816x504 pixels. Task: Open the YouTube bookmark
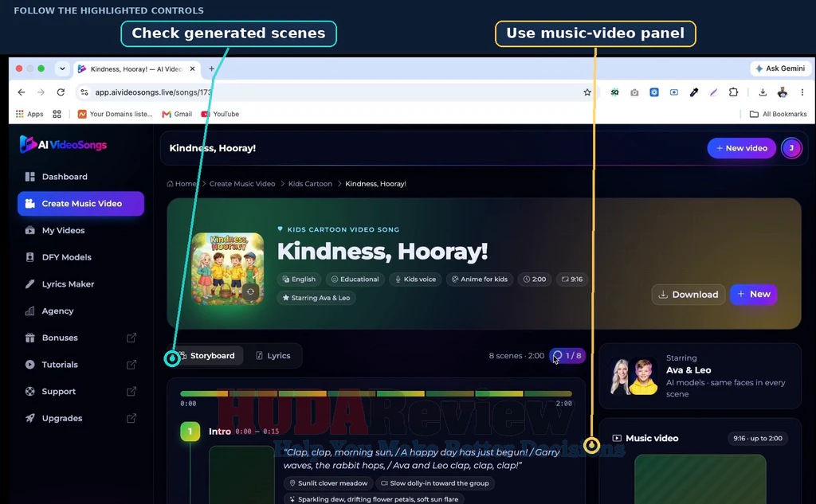click(x=220, y=114)
